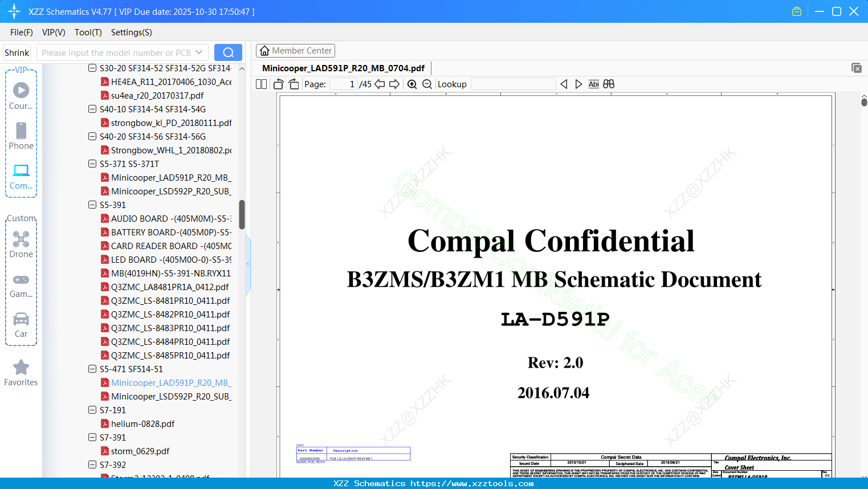This screenshot has width=868, height=489.
Task: Open the CARD READER BOARD file
Action: coord(166,246)
